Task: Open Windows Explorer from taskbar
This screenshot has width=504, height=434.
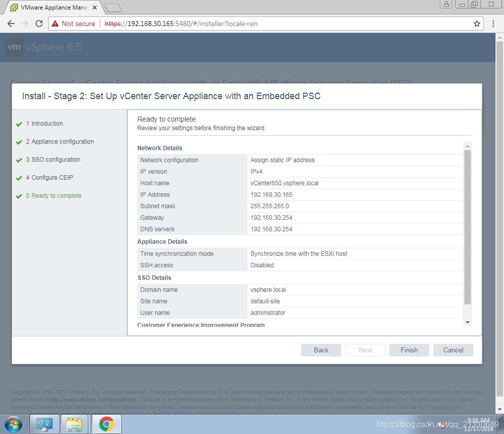Action: tap(74, 424)
